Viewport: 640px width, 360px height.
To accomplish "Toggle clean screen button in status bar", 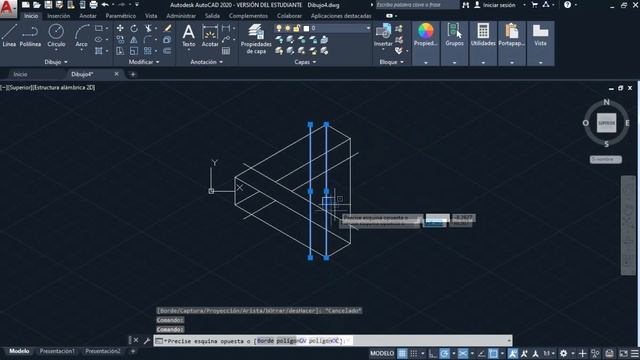I will [x=623, y=353].
